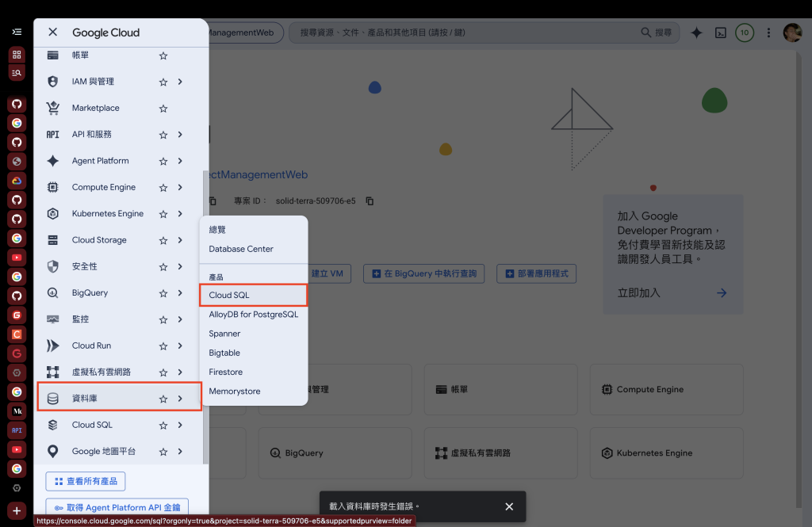Expand 虛擬私有雲網路 submenu chevron
812x527 pixels.
(180, 372)
